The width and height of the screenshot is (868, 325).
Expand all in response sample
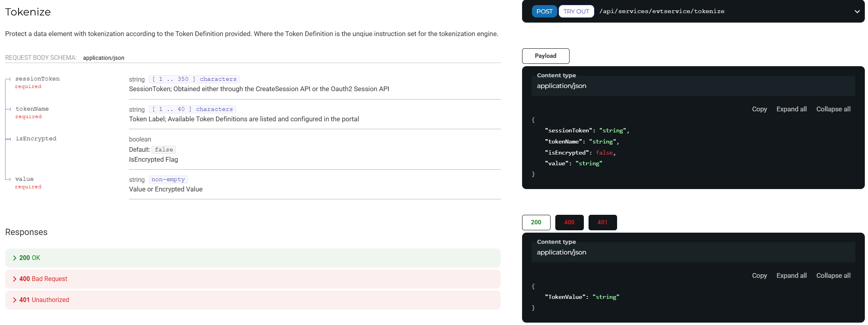791,275
